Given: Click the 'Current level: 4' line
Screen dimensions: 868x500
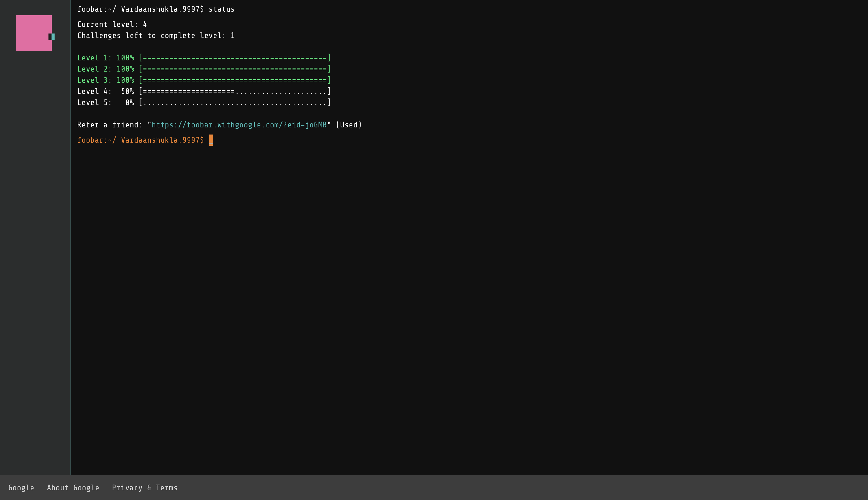Looking at the screenshot, I should [x=112, y=24].
